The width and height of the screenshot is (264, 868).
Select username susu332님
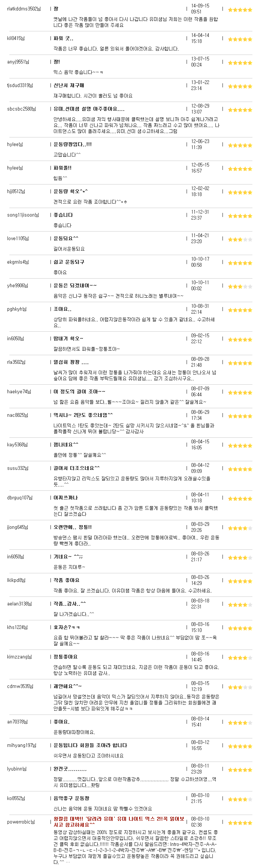point(18,468)
